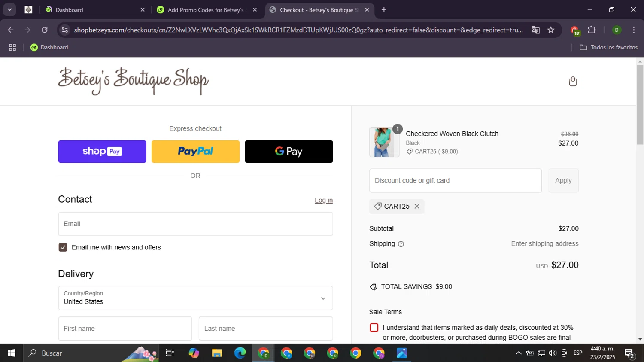644x362 pixels.
Task: Open the apps grid in bookmarks bar
Action: [12, 48]
